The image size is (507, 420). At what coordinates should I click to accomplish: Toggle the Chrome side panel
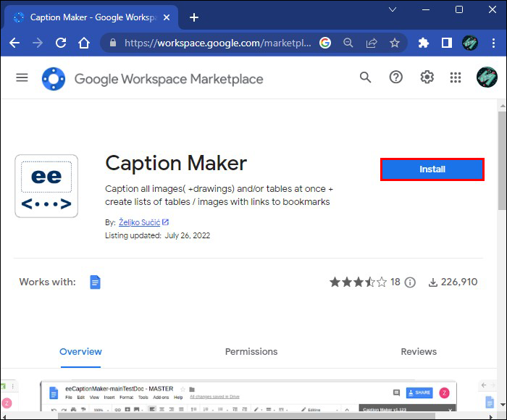pyautogui.click(x=446, y=43)
